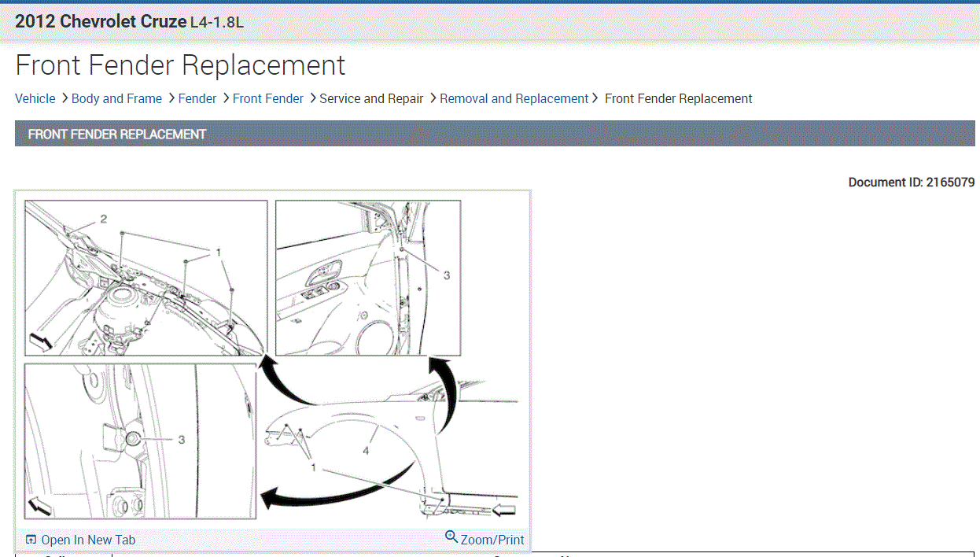
Task: Click the magnifier icon beside Zoom/Print
Action: tap(451, 537)
